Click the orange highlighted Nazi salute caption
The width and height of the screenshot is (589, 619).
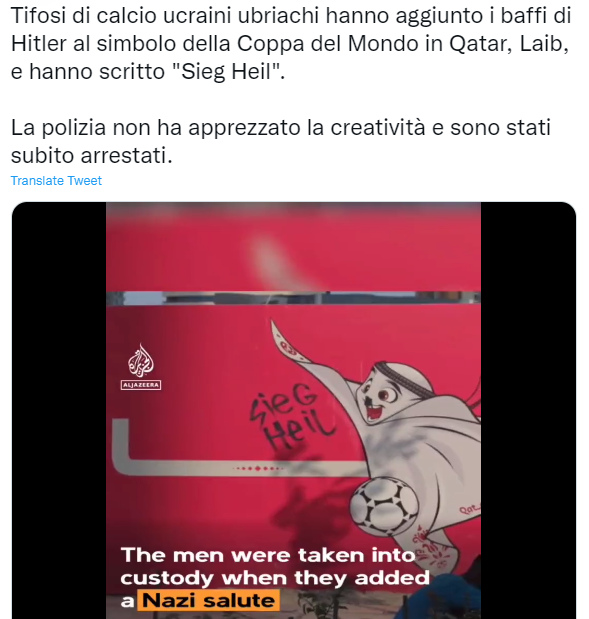[x=208, y=600]
